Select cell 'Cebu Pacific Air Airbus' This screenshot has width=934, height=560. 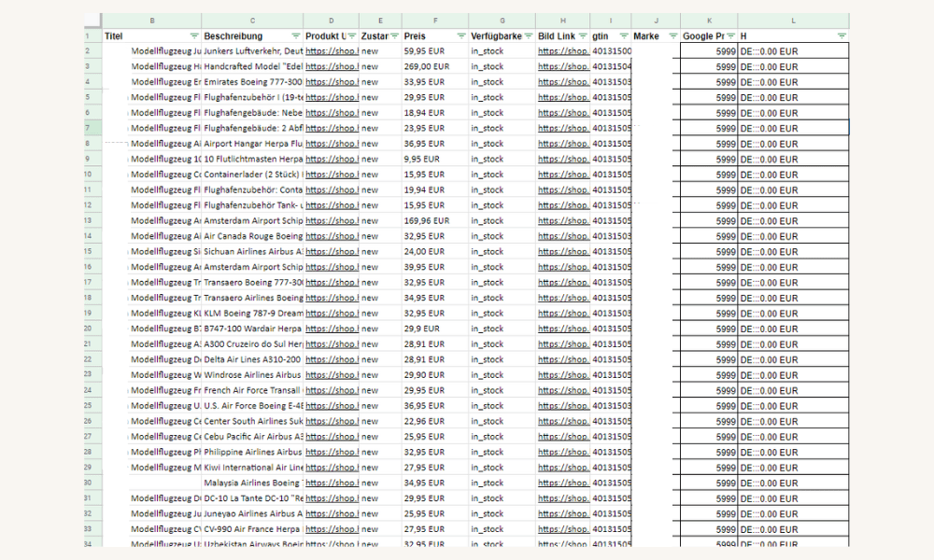tap(252, 437)
